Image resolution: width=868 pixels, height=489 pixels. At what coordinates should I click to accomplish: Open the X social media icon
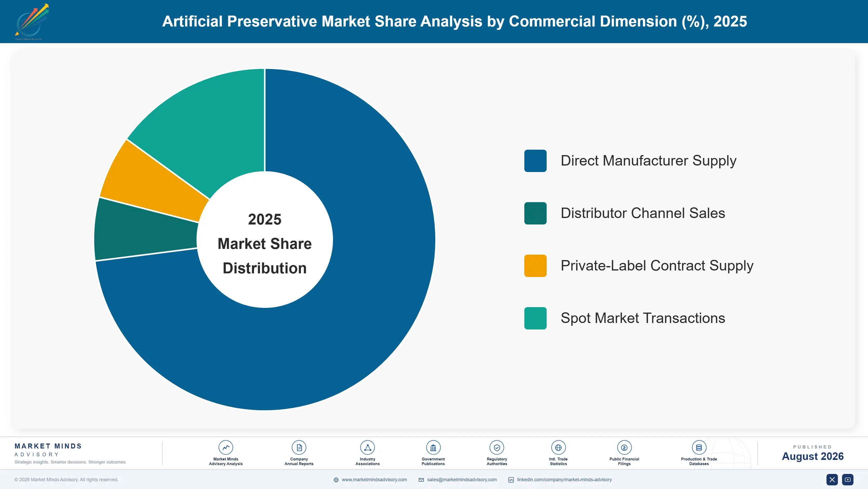click(x=832, y=479)
